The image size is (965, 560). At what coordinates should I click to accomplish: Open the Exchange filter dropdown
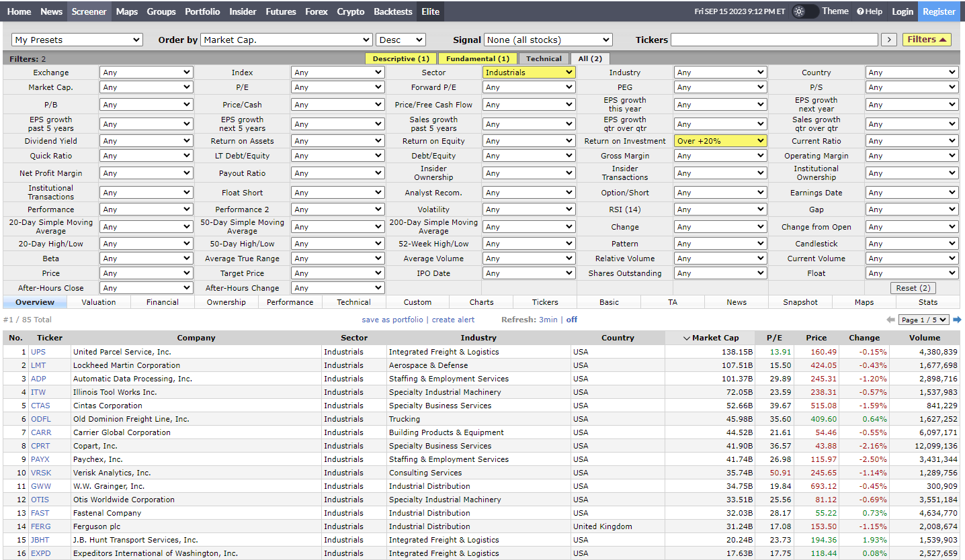pos(146,73)
